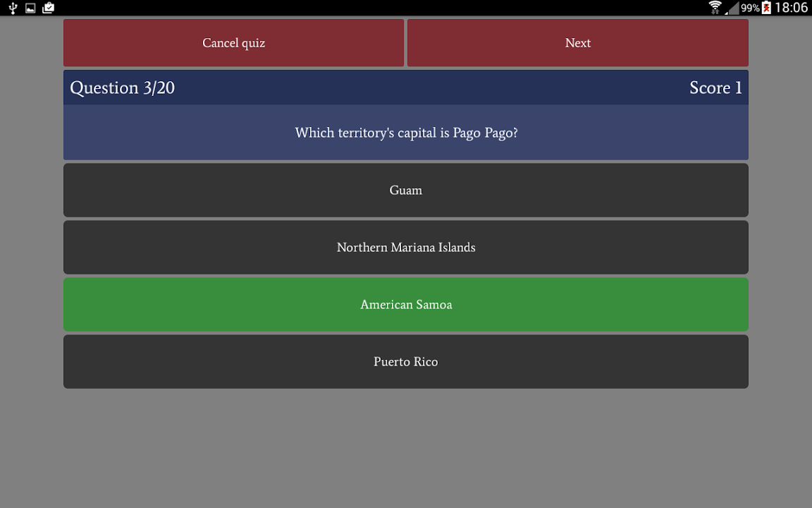
Task: Pick the Puerto Rico answer option
Action: [x=406, y=362]
